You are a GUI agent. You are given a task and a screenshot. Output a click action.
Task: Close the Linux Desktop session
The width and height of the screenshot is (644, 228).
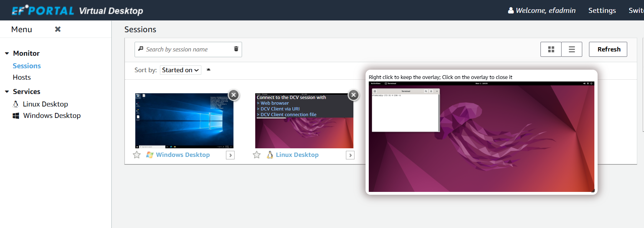coord(353,95)
